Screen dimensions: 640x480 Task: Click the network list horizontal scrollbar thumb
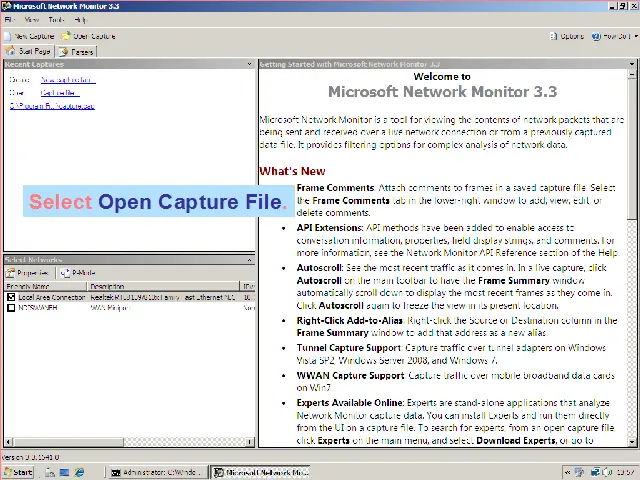(68, 442)
